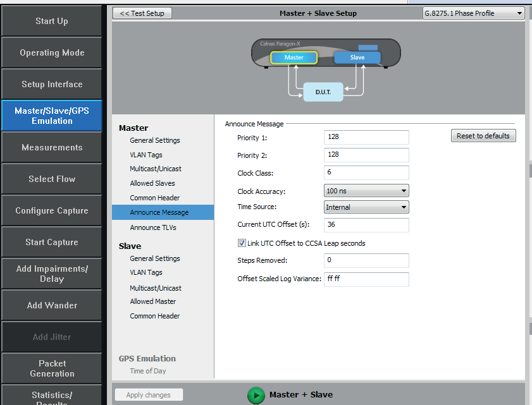Image resolution: width=532 pixels, height=405 pixels.
Task: Open Master Common Header settings
Action: point(155,198)
